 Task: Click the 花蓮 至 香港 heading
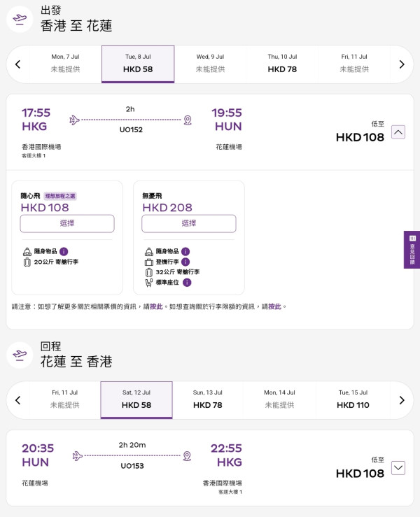pos(76,362)
